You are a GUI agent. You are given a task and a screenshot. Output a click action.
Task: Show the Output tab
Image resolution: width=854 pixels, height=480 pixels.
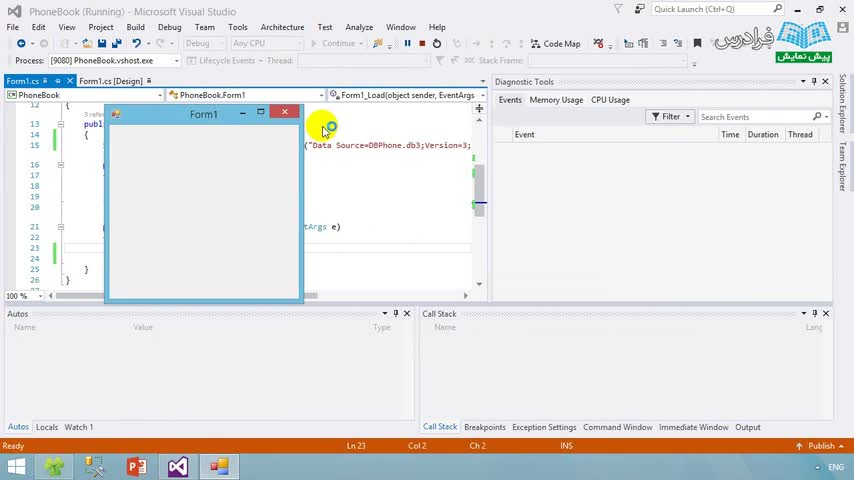click(x=748, y=427)
